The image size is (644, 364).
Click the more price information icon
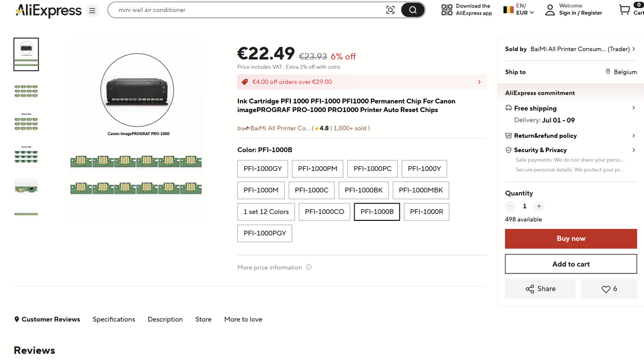[x=309, y=268]
